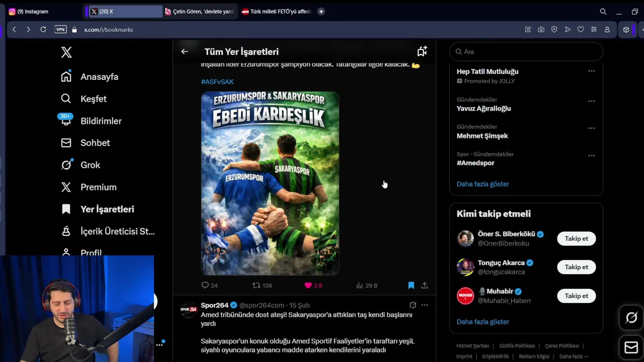Follow Tonguç Akarca
The width and height of the screenshot is (644, 362).
coord(577,267)
